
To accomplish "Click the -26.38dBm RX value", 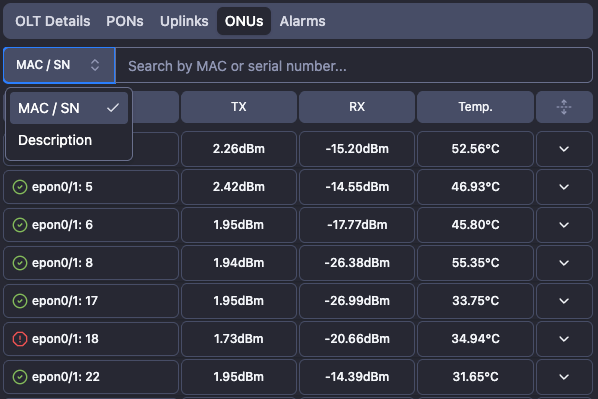I will [x=357, y=263].
